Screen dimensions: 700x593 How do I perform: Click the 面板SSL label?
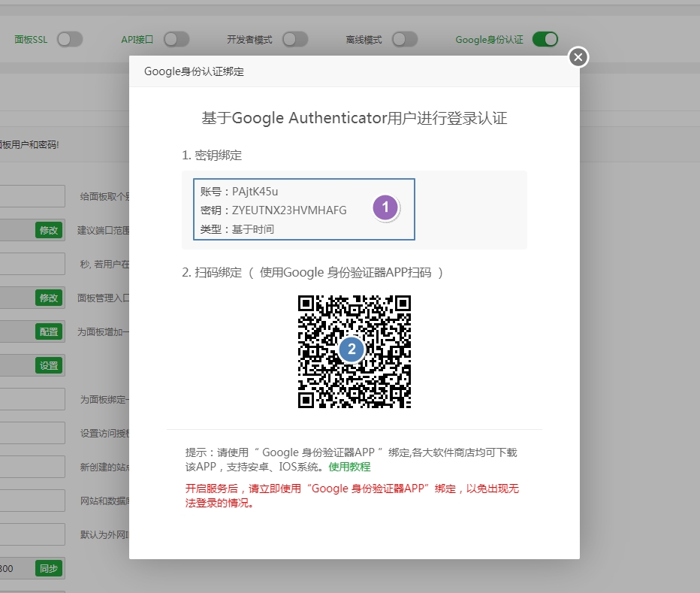(31, 39)
